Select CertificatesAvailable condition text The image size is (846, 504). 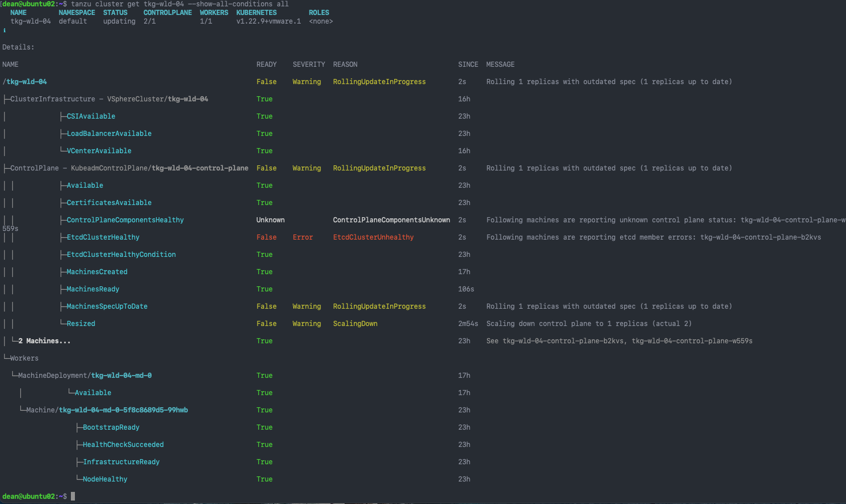109,203
